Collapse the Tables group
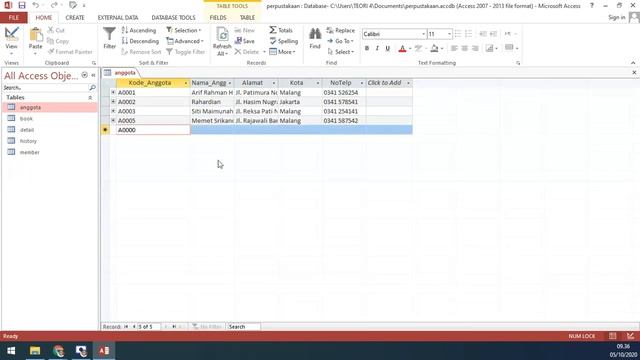This screenshot has width=640, height=360. [x=90, y=98]
